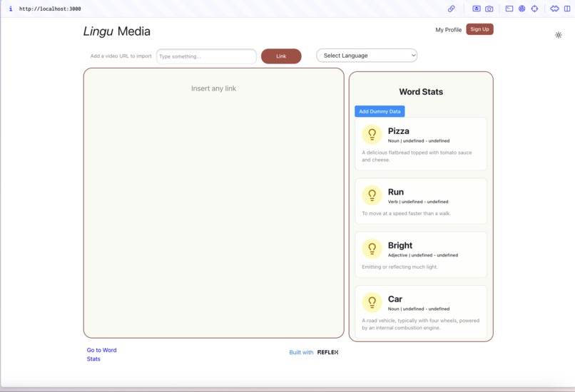Click the Add Dummy Data button

(380, 111)
